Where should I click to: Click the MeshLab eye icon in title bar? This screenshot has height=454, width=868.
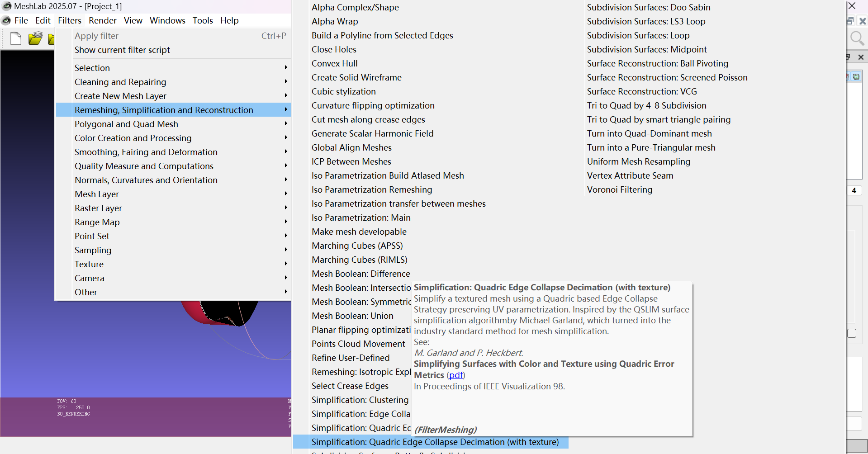click(7, 6)
